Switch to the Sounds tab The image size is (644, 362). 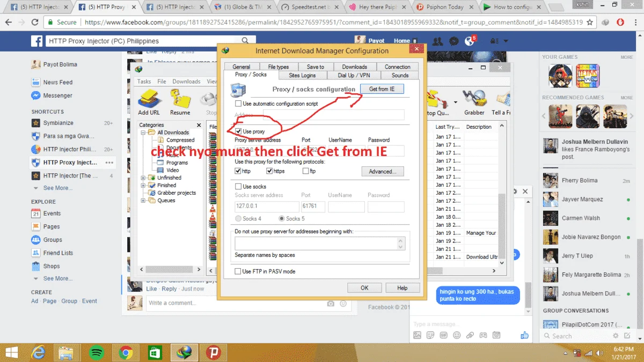point(400,75)
